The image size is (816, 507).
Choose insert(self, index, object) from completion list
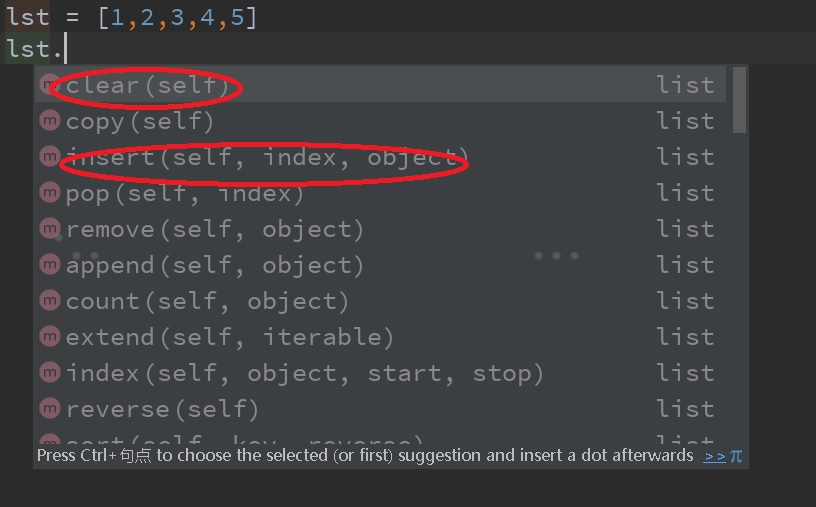pos(267,158)
